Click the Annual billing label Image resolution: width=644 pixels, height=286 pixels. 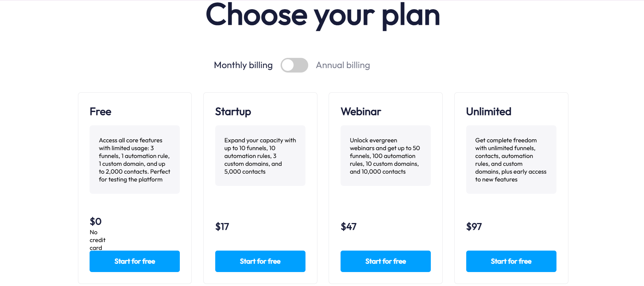343,65
